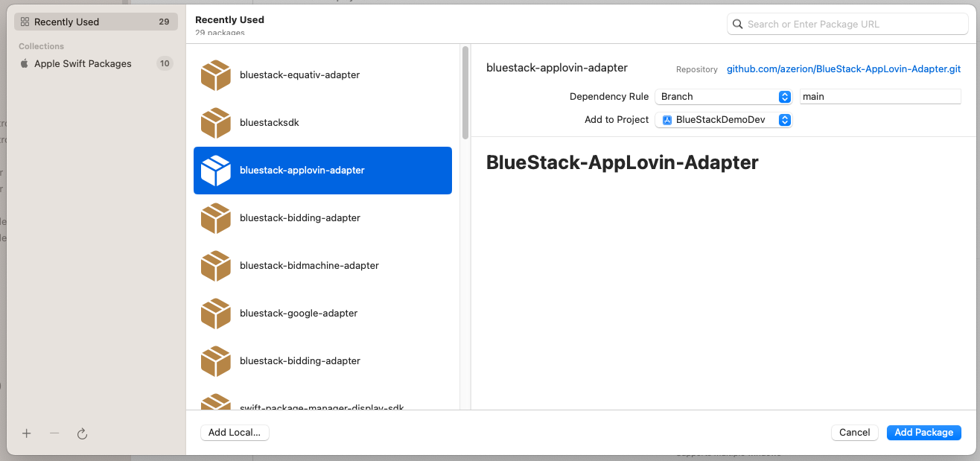Click the Search or Enter Package URL field
980x461 pixels.
click(847, 24)
